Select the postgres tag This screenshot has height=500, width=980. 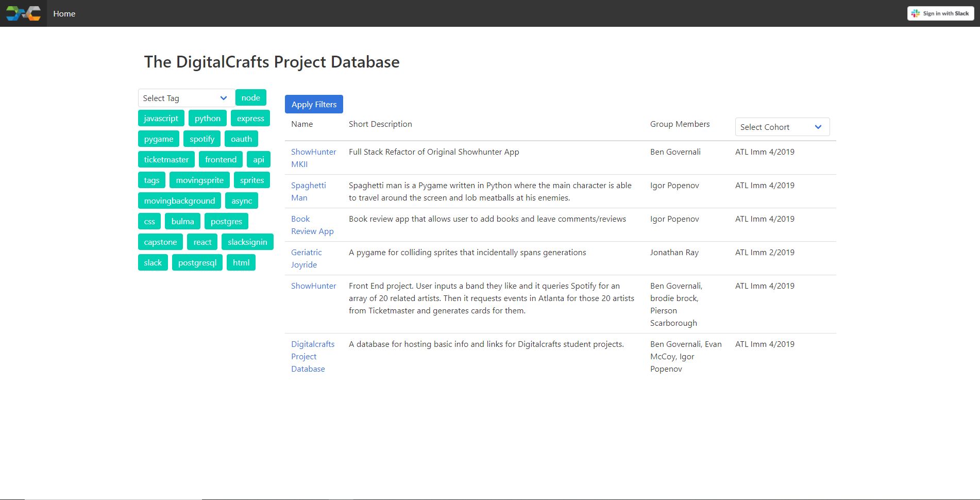pos(226,221)
